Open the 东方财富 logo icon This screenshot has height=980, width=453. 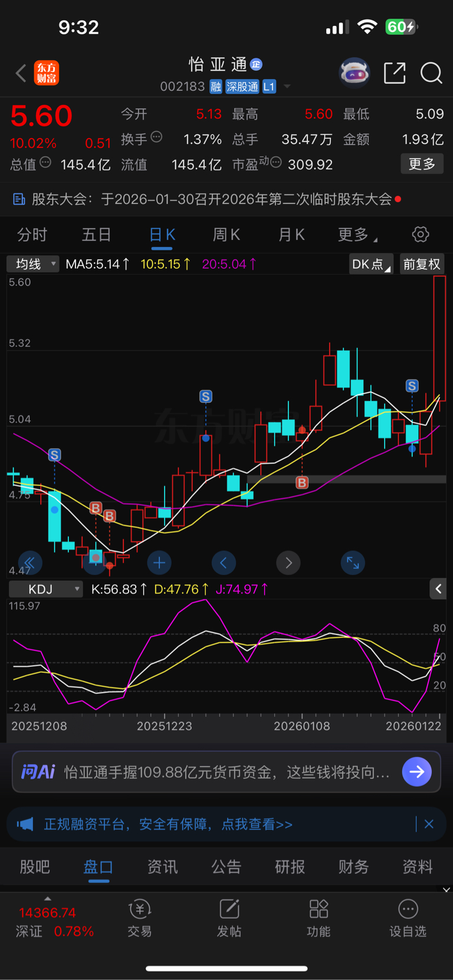[x=47, y=73]
